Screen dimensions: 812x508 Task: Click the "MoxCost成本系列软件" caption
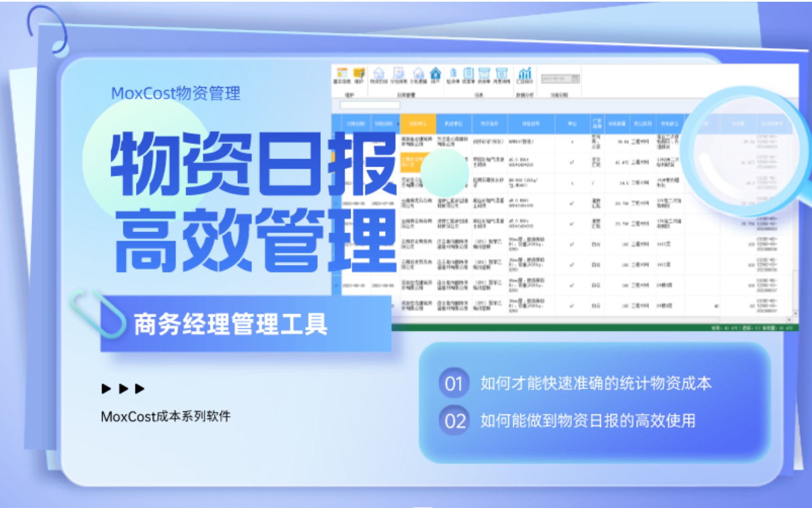(166, 416)
